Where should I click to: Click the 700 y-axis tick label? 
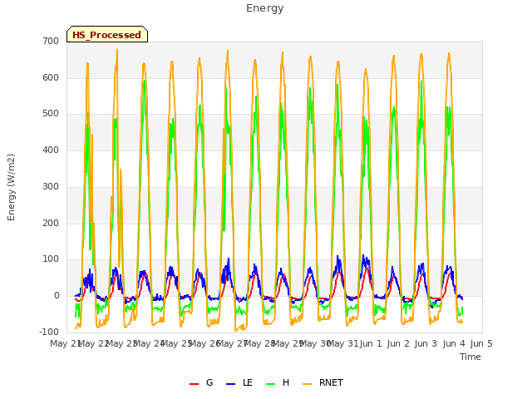51,42
